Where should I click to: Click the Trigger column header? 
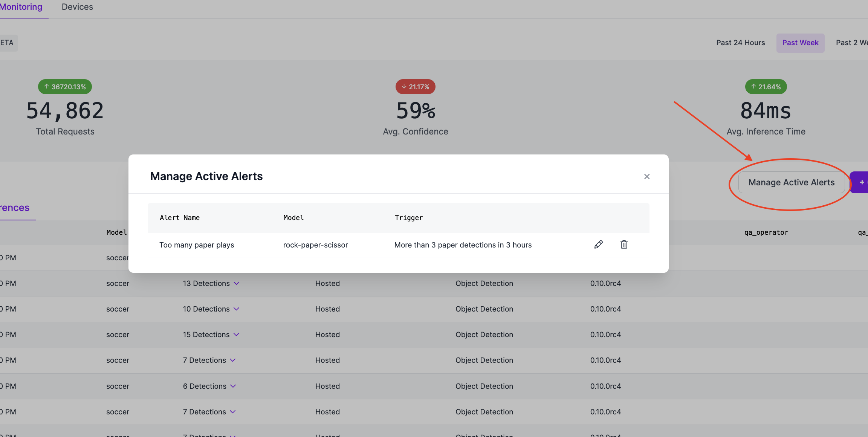point(409,218)
